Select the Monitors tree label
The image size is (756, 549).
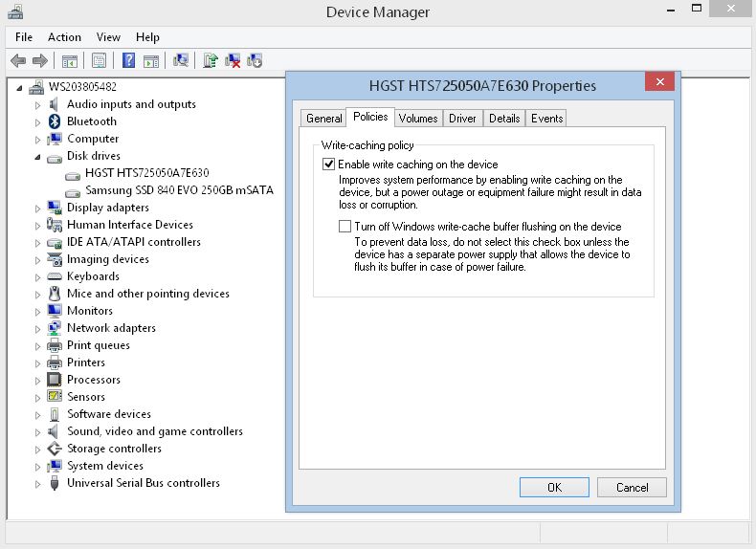(90, 311)
